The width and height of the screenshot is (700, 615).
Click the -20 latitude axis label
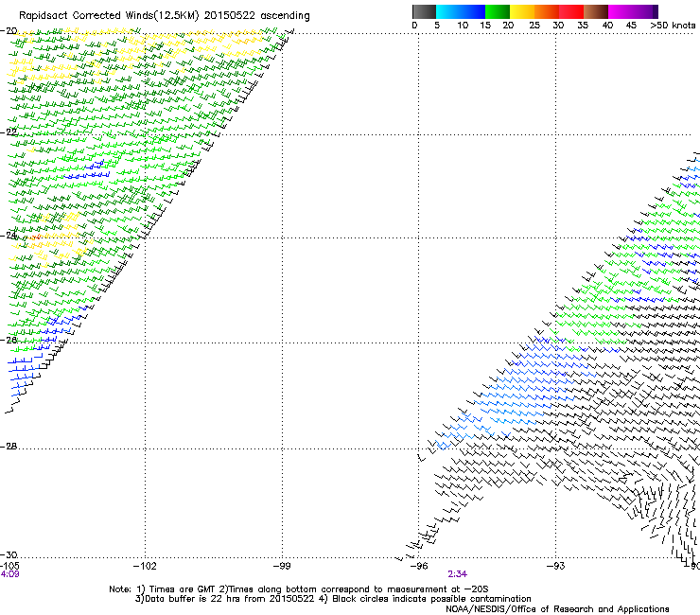point(9,31)
